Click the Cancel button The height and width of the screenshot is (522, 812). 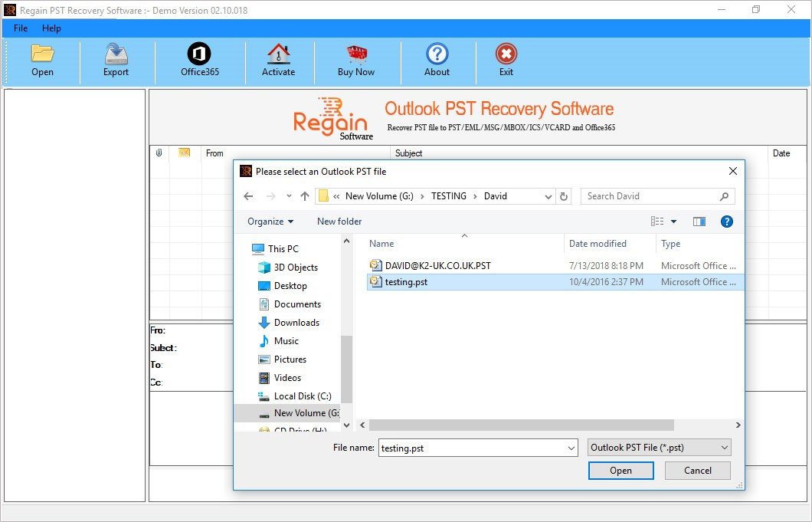(698, 471)
